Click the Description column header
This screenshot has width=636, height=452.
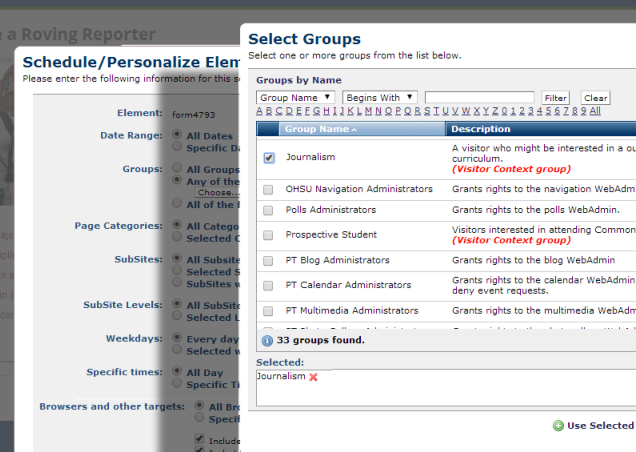tap(481, 129)
